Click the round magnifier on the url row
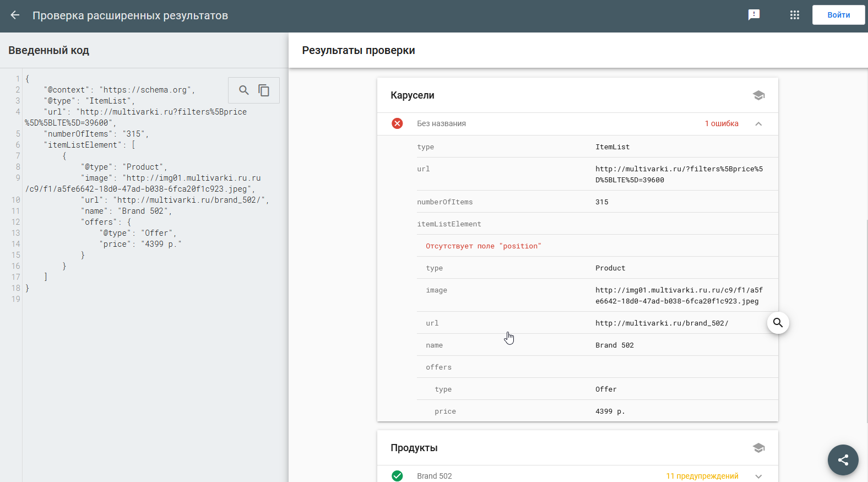Image resolution: width=868 pixels, height=482 pixels. (x=778, y=323)
